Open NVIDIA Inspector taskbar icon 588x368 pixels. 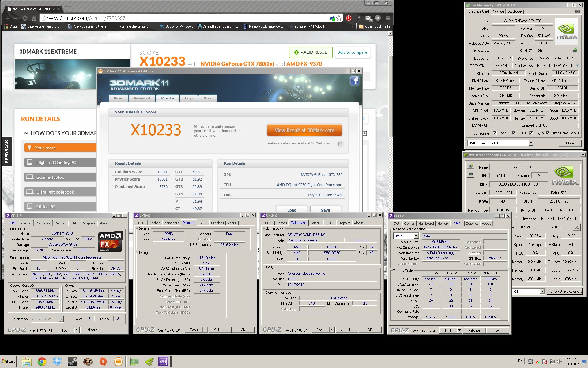click(149, 362)
